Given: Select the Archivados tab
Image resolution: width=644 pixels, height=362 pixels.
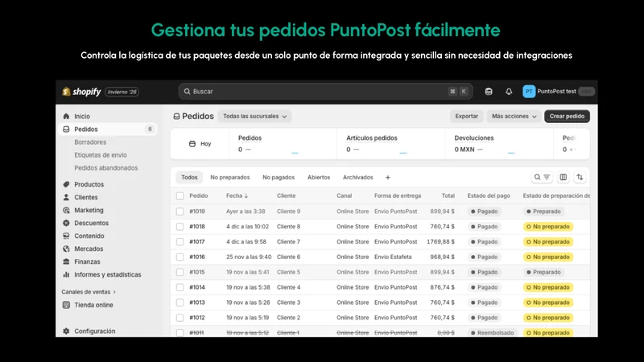Looking at the screenshot, I should tap(357, 177).
